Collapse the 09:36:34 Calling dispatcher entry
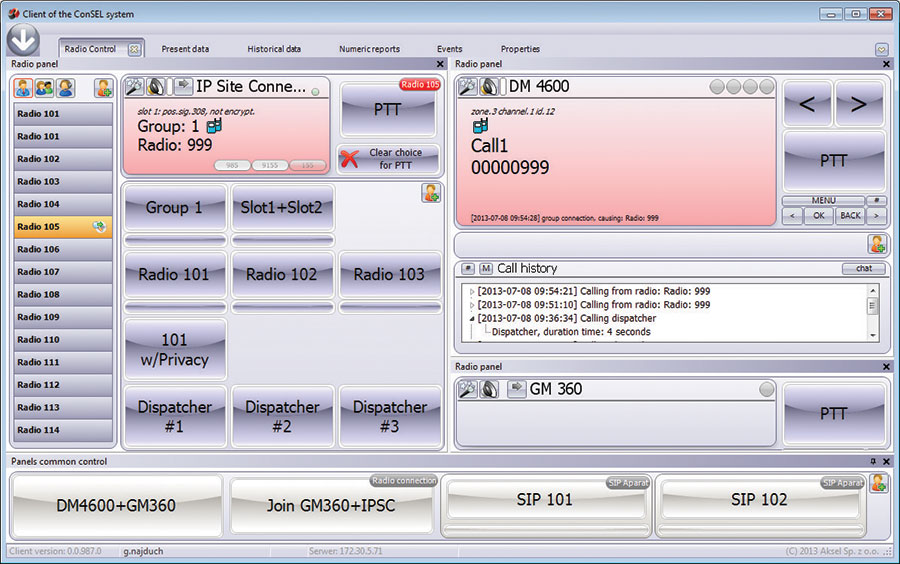The width and height of the screenshot is (900, 564). [x=473, y=319]
